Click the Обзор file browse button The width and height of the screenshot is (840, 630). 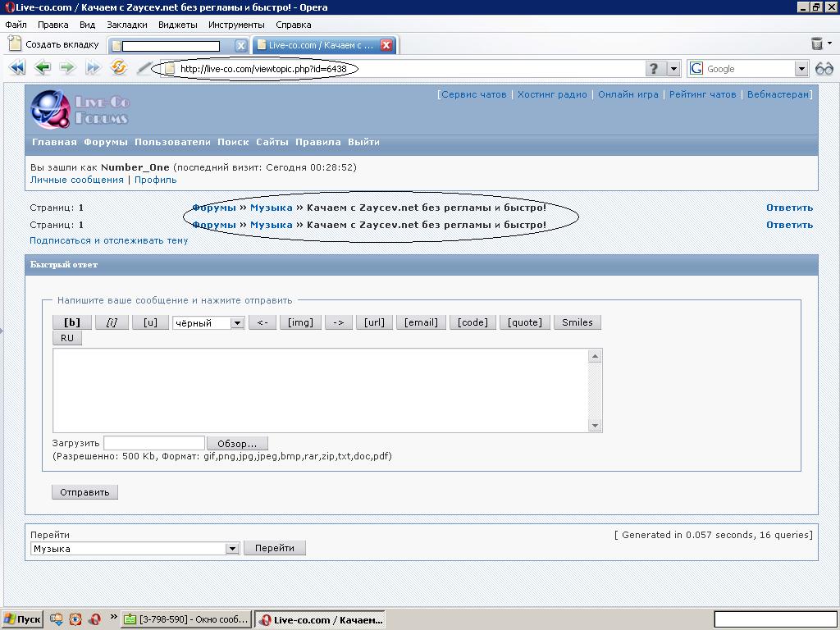point(237,444)
